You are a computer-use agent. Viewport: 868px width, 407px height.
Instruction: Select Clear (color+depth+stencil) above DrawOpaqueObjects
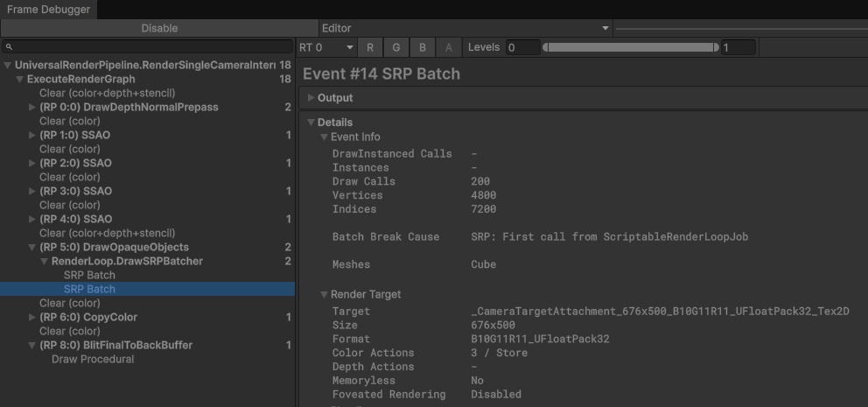pyautogui.click(x=107, y=233)
